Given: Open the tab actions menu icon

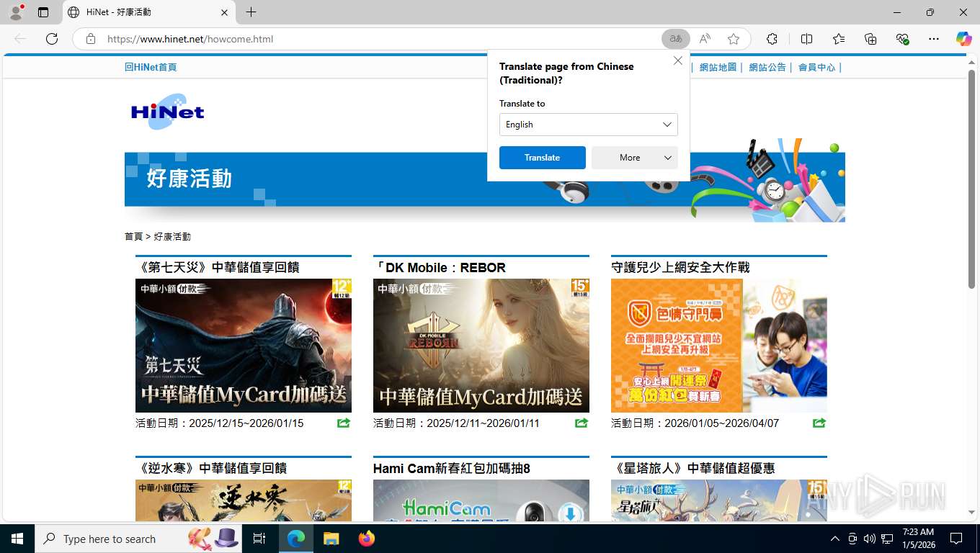Looking at the screenshot, I should (x=43, y=12).
